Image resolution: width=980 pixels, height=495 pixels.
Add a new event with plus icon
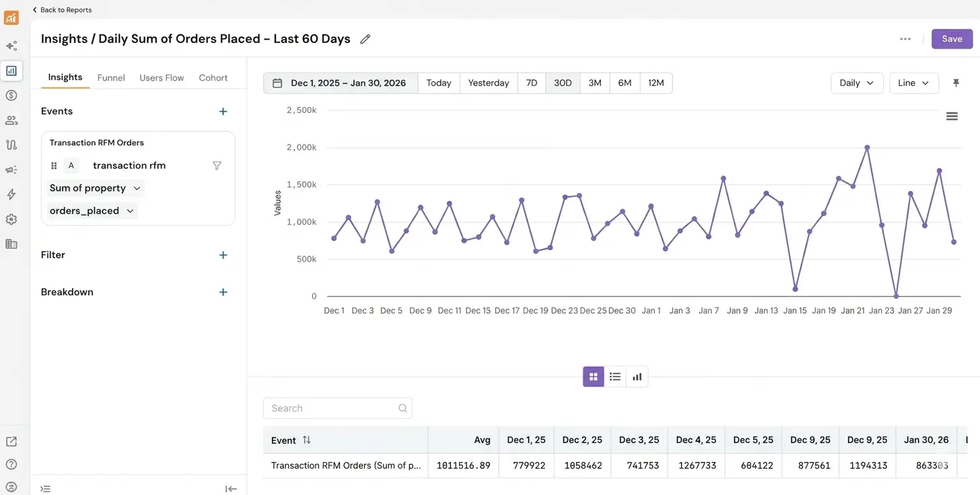point(223,112)
